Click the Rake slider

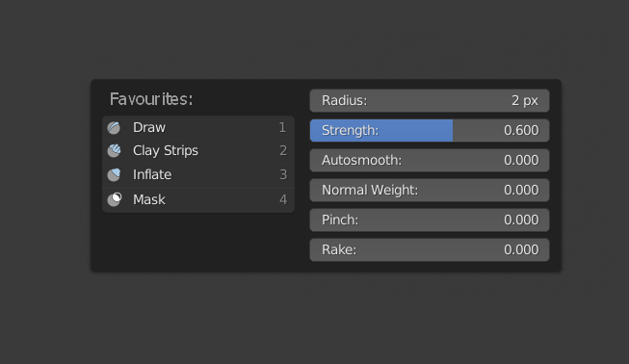tap(430, 249)
